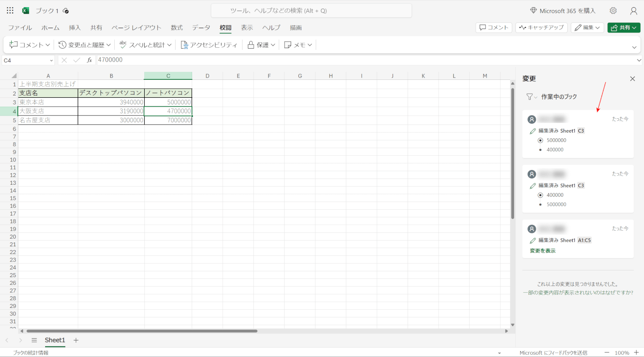Click the green 共有 button
This screenshot has width=644, height=357.
624,28
